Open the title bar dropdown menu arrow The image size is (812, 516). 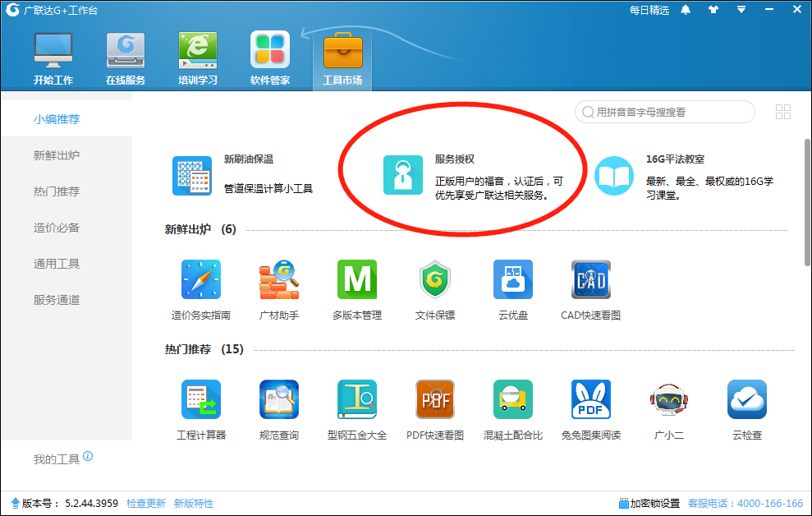coord(741,10)
